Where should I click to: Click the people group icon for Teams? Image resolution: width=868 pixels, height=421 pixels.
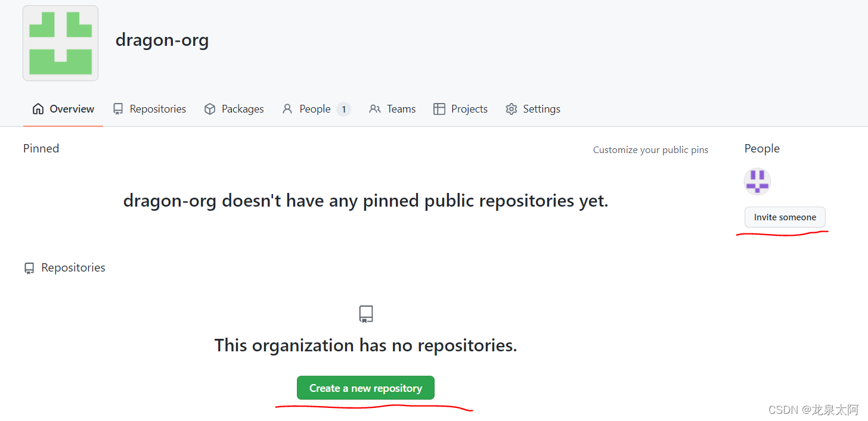(374, 109)
